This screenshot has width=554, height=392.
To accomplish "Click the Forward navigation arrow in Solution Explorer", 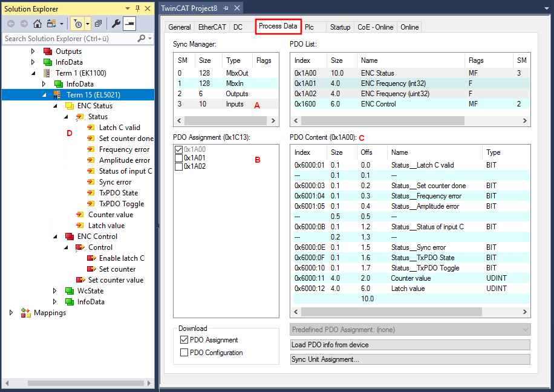I will [x=24, y=24].
